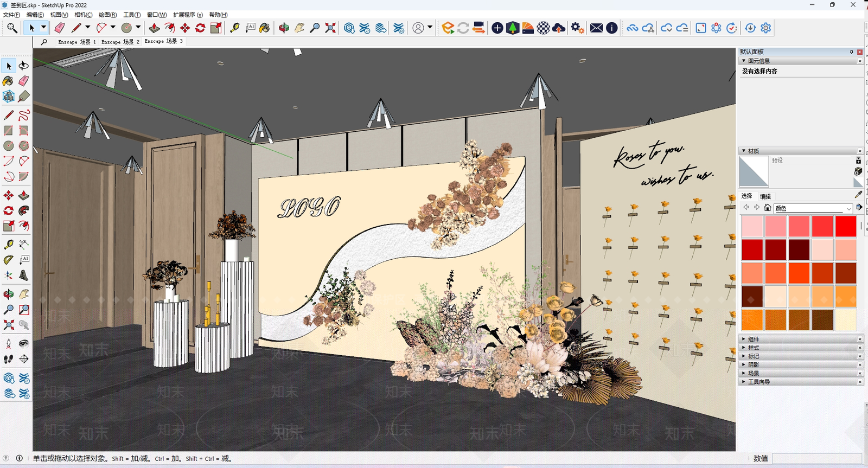Click the sample paint eyedropper in Materials

click(858, 195)
